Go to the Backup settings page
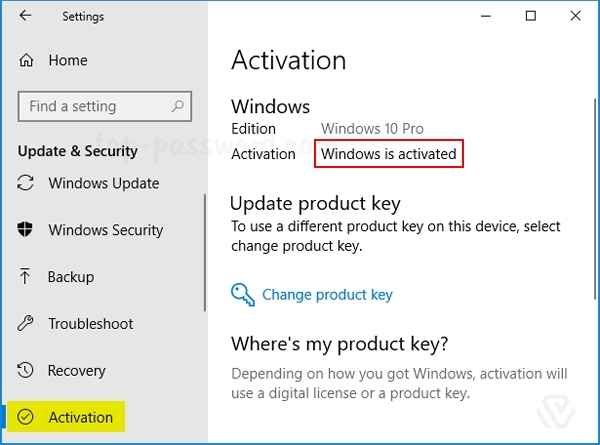600x445 pixels. [70, 277]
